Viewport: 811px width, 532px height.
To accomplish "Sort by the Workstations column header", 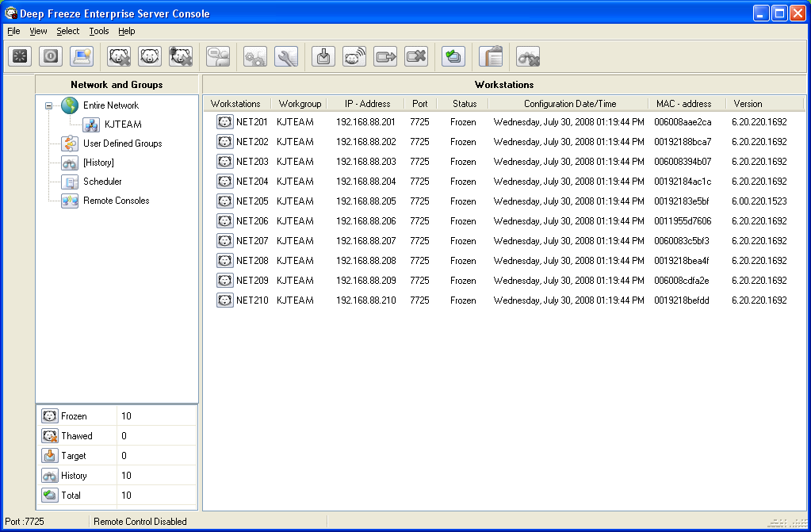I will pyautogui.click(x=236, y=104).
